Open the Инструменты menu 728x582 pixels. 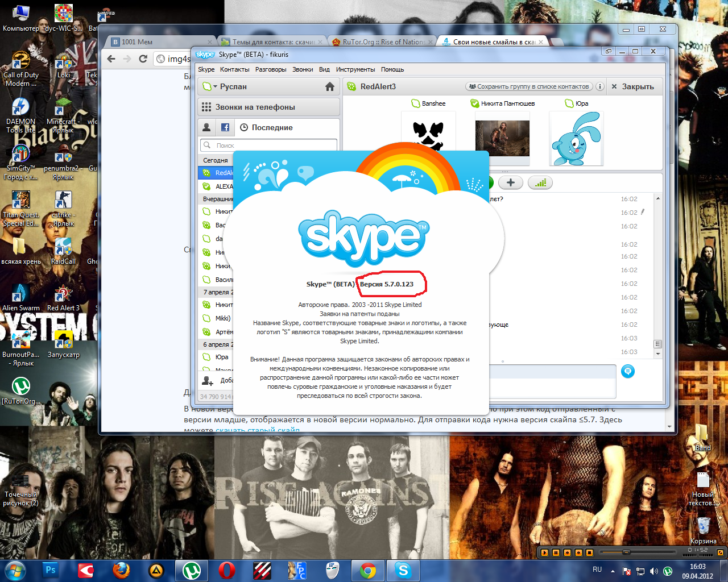point(355,69)
